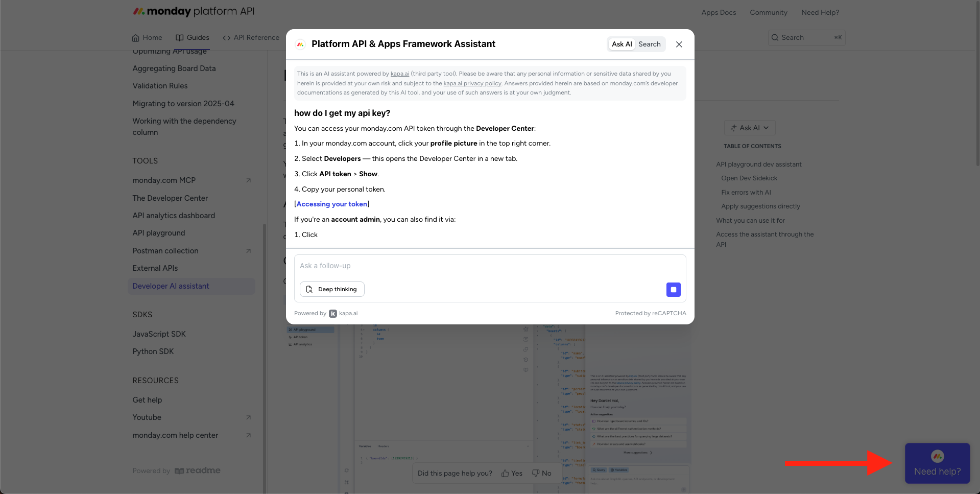The image size is (980, 494).
Task: Open Youtube resource link
Action: tap(147, 417)
